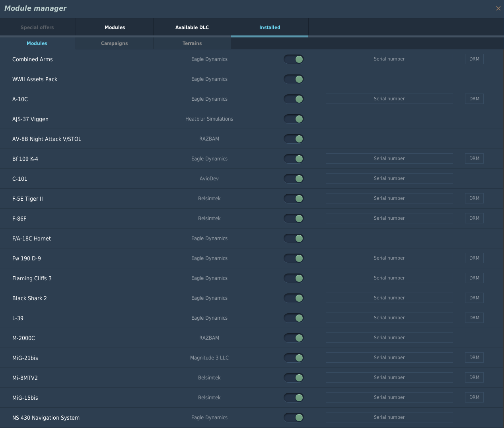Switch to the top Modules tab
504x428 pixels.
coord(115,27)
